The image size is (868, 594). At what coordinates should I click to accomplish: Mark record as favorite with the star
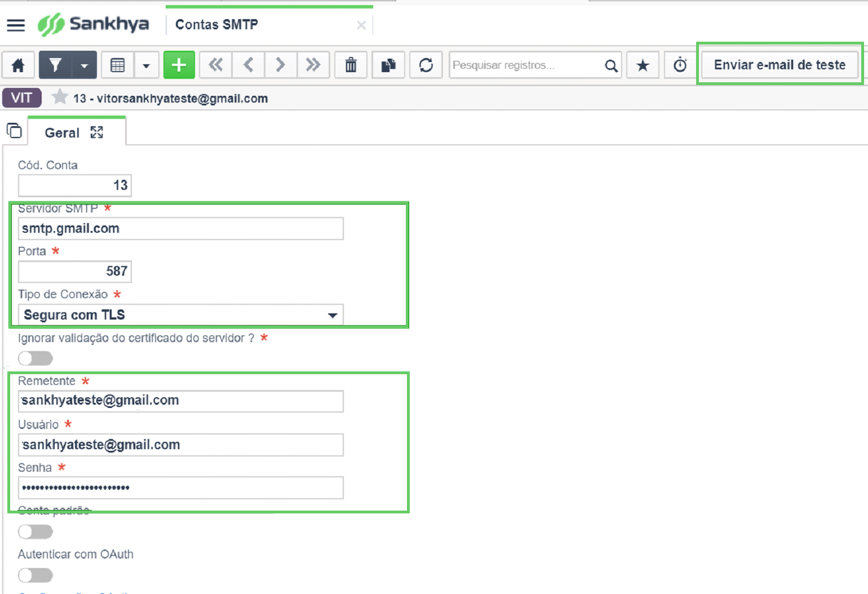pos(643,65)
